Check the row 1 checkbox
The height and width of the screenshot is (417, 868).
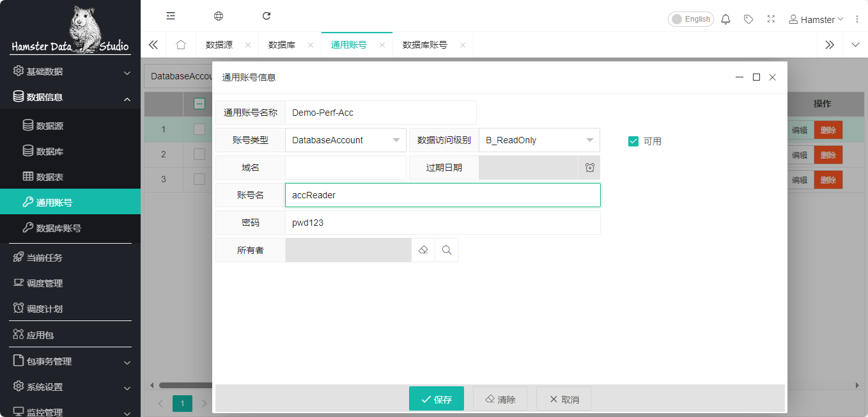click(x=199, y=129)
